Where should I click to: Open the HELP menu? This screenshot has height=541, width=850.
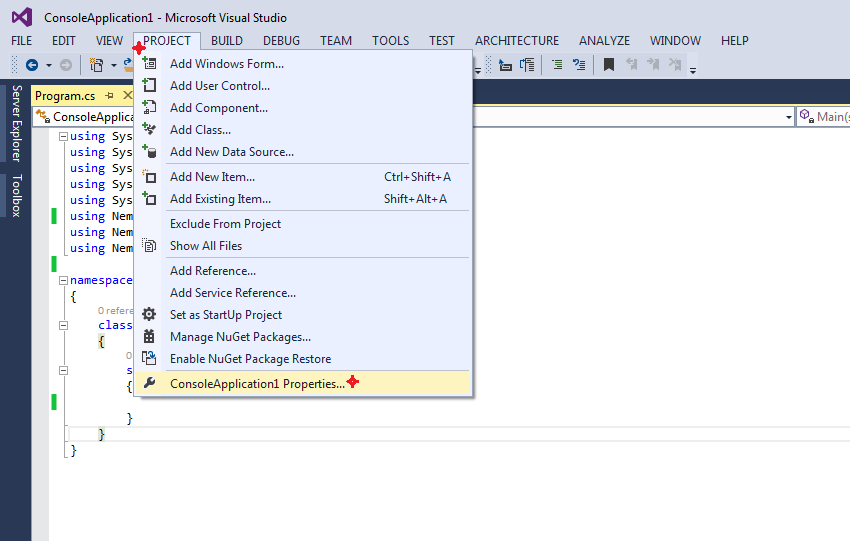(735, 41)
